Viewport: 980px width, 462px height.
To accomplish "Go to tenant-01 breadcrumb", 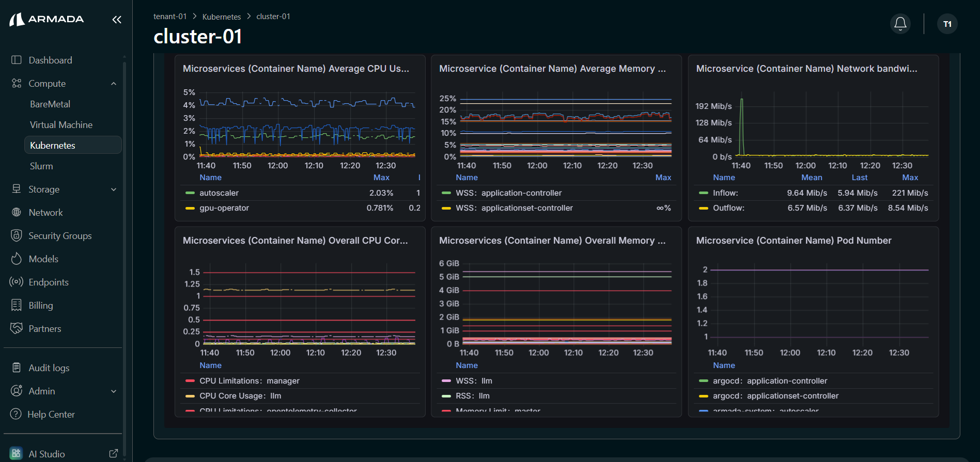I will point(170,17).
